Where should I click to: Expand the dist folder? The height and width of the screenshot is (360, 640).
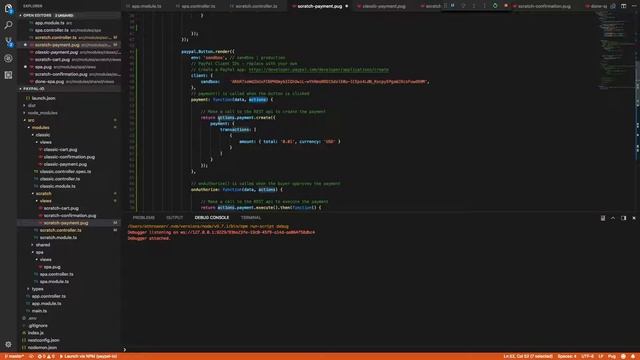point(31,106)
